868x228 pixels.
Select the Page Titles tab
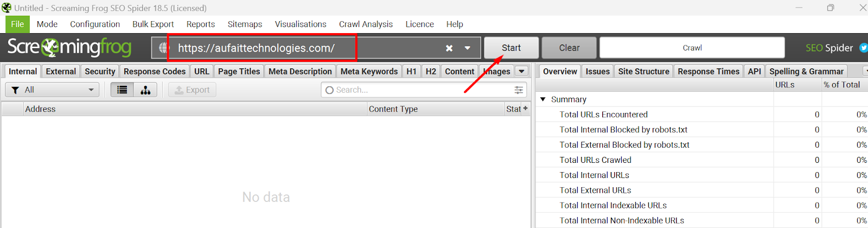(x=239, y=71)
